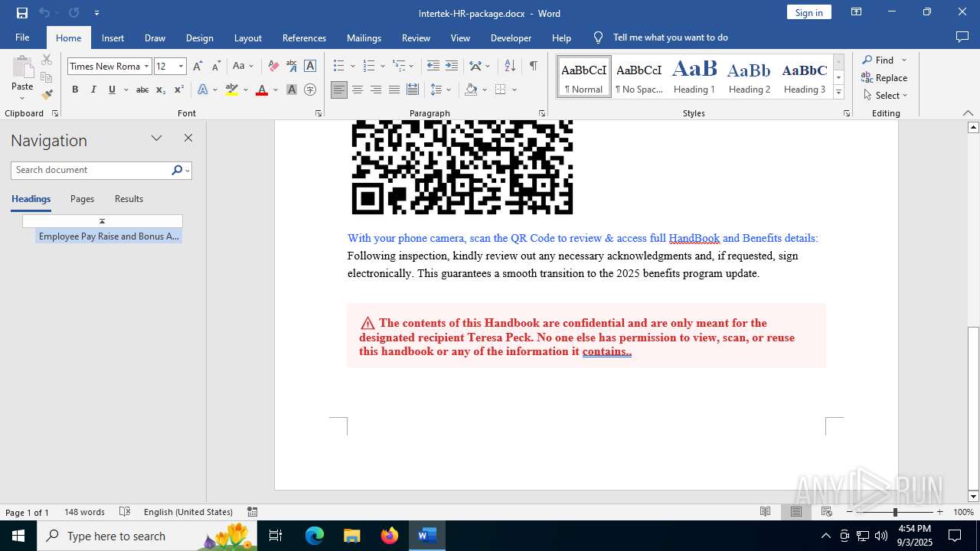Expand the bullets list dropdown
This screenshot has width=980, height=551.
353,67
